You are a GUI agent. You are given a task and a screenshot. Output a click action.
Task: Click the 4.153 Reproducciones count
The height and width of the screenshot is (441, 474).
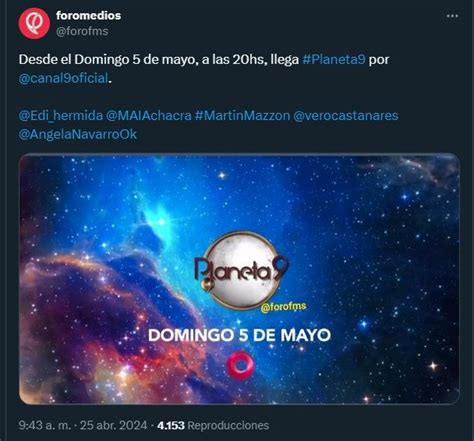click(x=213, y=425)
